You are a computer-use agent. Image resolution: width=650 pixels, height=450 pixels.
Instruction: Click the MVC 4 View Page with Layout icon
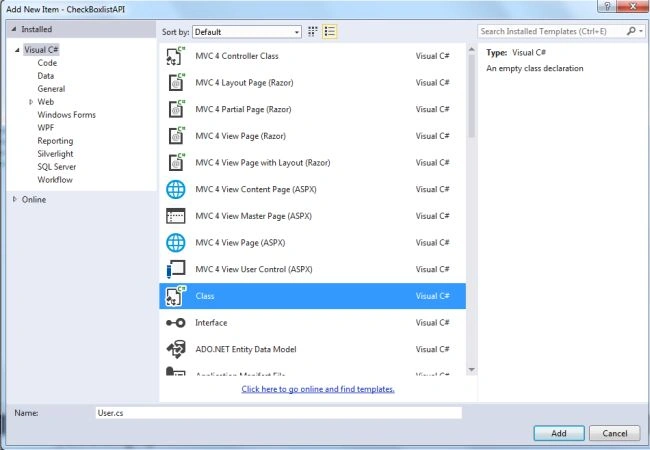(176, 162)
